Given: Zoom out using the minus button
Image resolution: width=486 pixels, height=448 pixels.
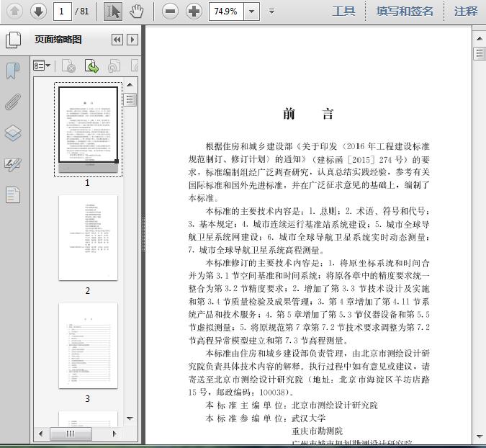Looking at the screenshot, I should 170,11.
